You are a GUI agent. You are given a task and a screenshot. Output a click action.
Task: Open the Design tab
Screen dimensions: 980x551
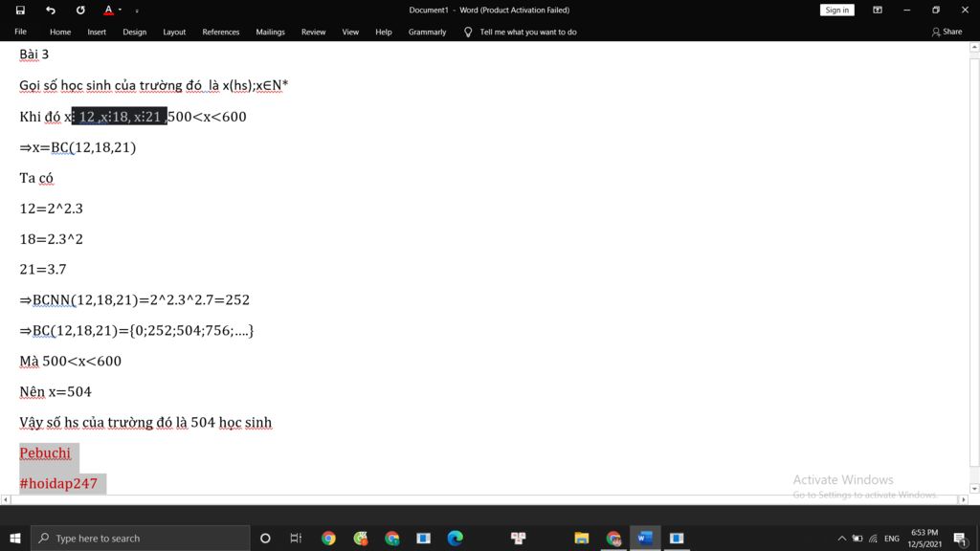(x=134, y=32)
